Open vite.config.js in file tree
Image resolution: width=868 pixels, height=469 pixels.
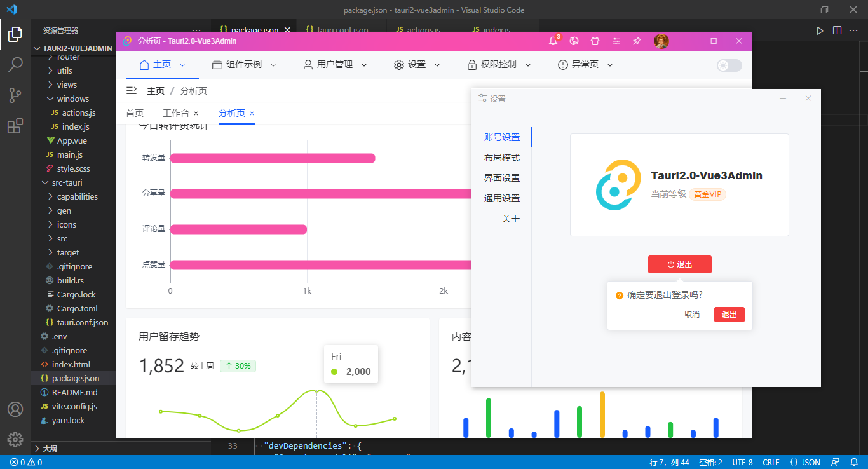[74, 406]
